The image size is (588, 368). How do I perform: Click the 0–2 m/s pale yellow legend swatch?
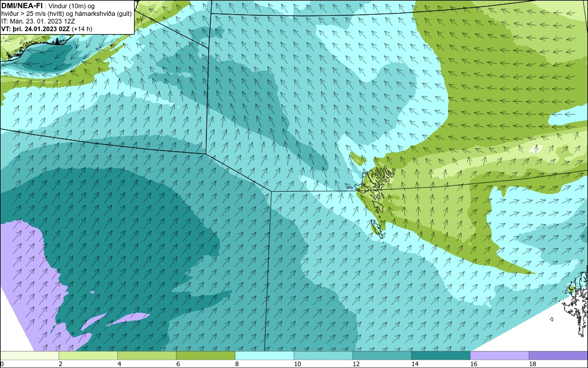[x=29, y=355]
